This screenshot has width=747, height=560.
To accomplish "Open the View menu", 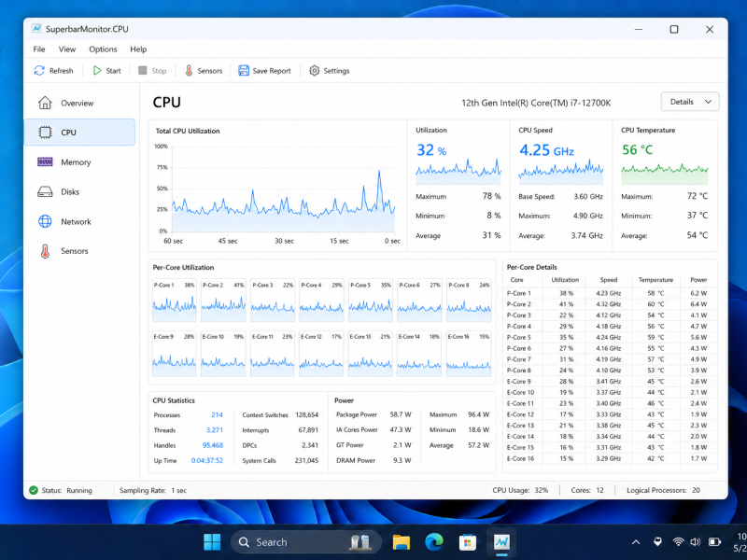I will pyautogui.click(x=67, y=49).
